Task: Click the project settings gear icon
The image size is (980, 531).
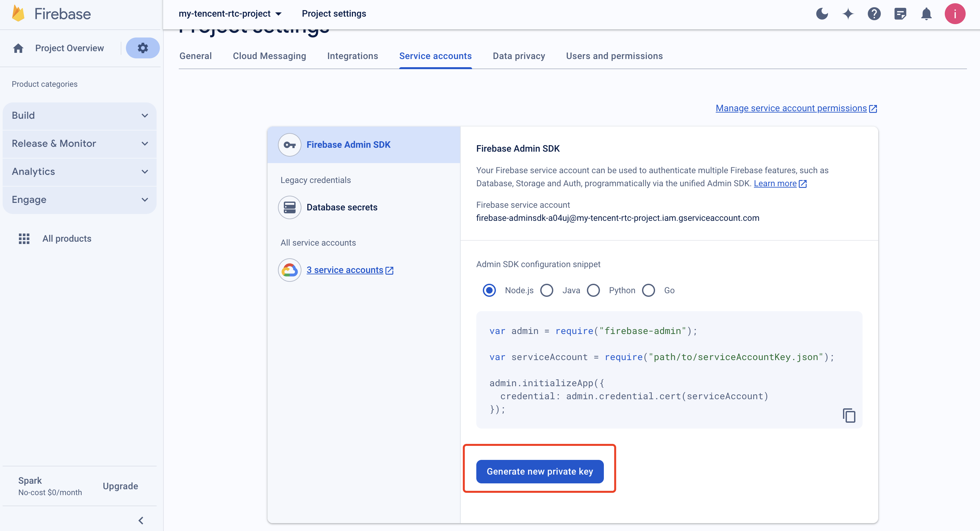Action: tap(143, 48)
